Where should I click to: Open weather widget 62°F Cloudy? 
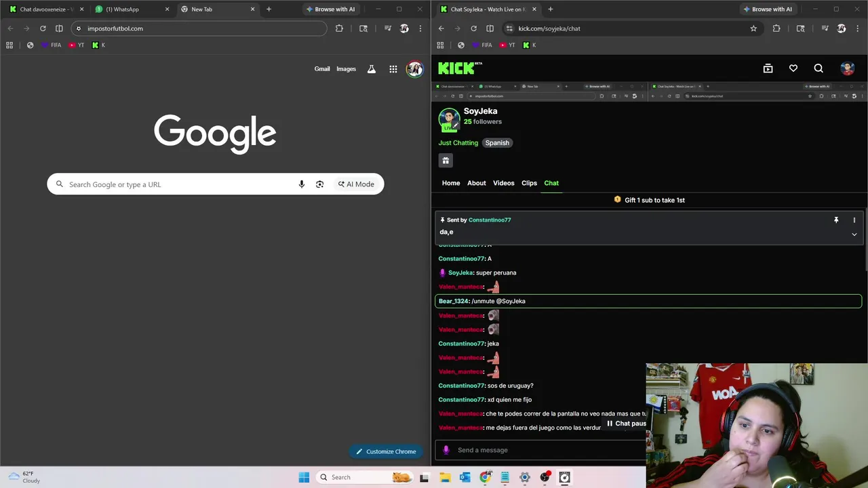point(24,477)
